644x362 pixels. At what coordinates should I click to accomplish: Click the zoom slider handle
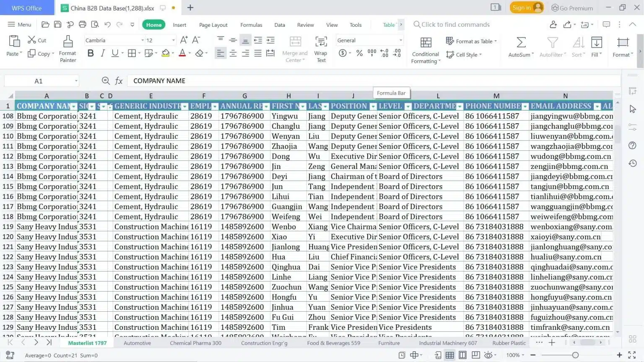tap(575, 355)
